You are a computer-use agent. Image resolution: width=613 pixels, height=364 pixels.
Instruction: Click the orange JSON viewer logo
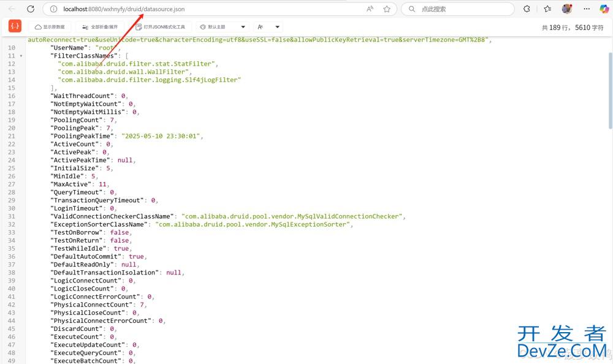(x=15, y=26)
